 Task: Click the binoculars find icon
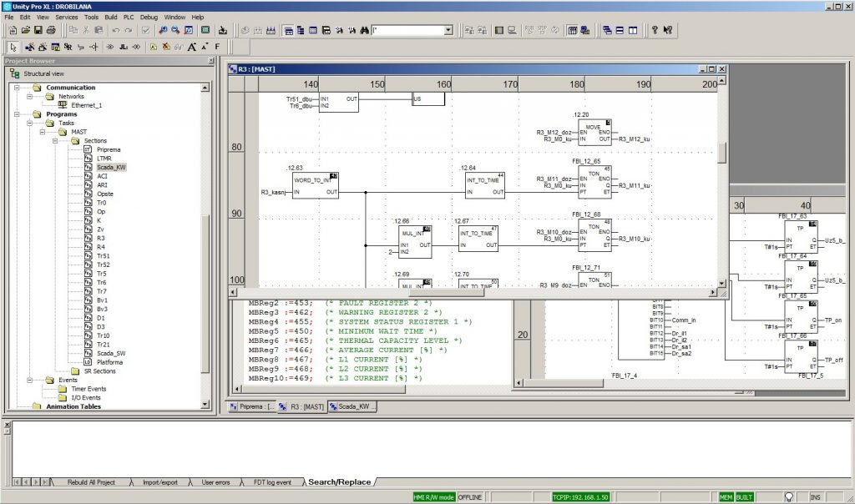tap(365, 30)
